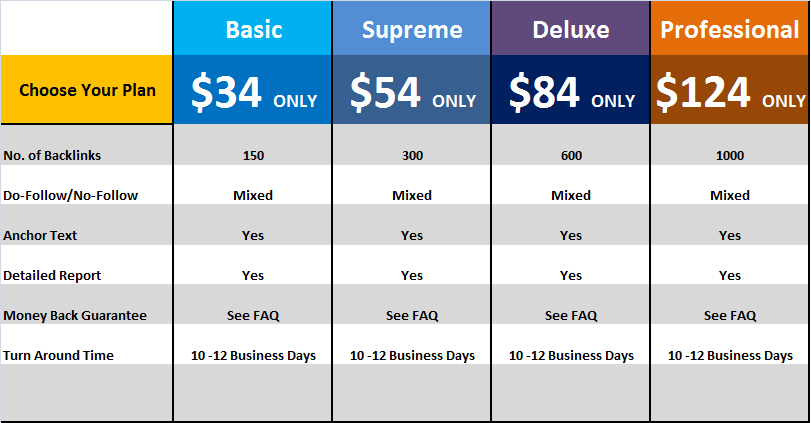811x423 pixels.
Task: Click Deluxe 10-12 Business Days cell
Action: tap(570, 356)
